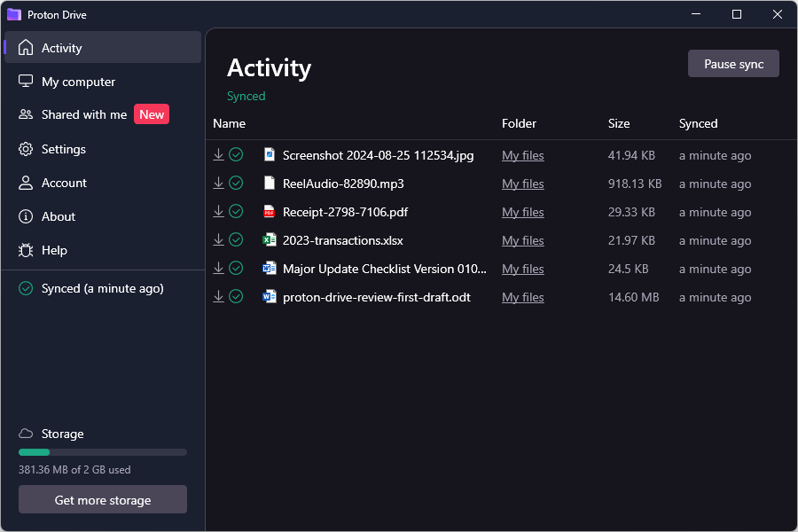Open My files link for Receipt-2798-7106.pdf
The height and width of the screenshot is (532, 798).
click(522, 212)
